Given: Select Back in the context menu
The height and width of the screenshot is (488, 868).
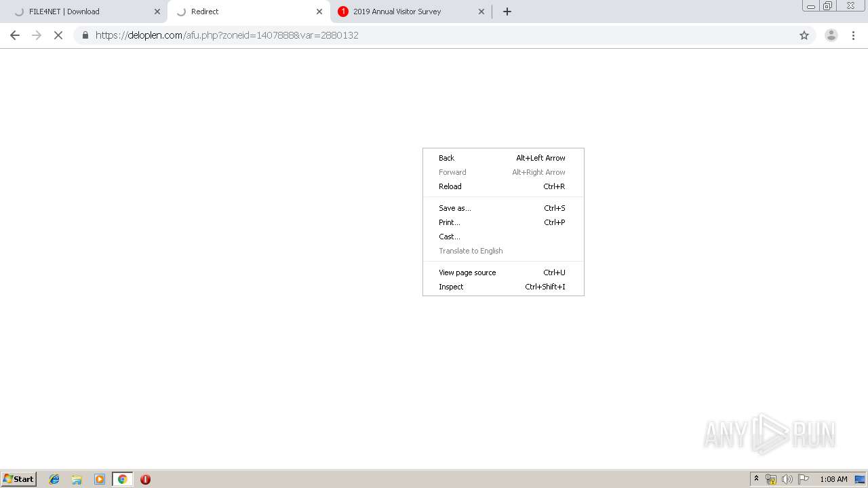Looking at the screenshot, I should point(502,158).
